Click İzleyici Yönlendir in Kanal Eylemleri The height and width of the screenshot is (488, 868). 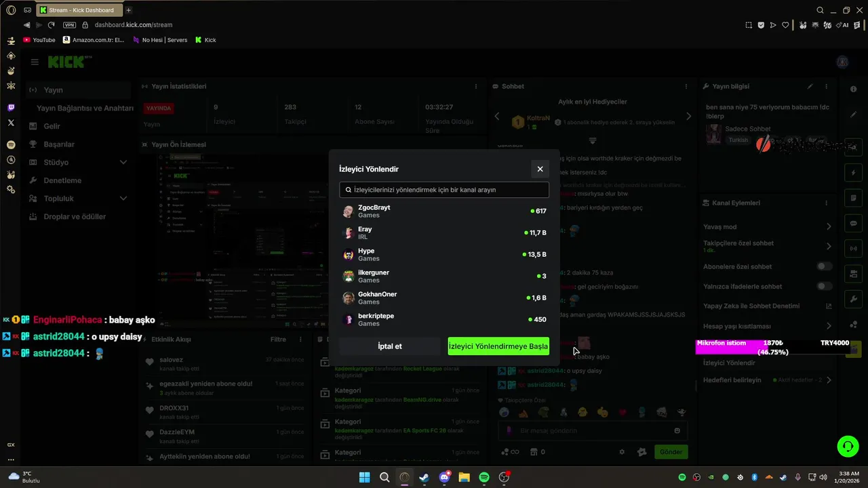pos(729,363)
